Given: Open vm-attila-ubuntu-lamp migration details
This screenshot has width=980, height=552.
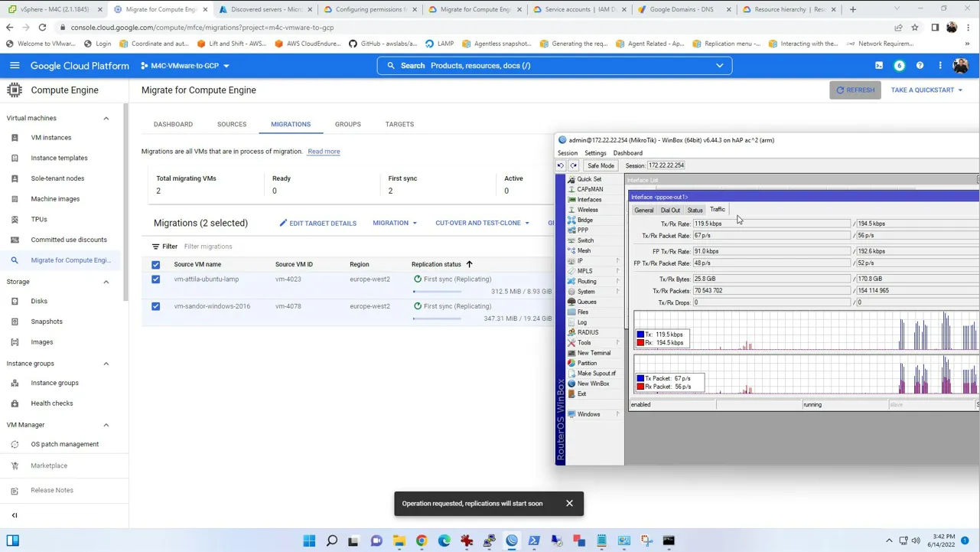Looking at the screenshot, I should pyautogui.click(x=207, y=279).
